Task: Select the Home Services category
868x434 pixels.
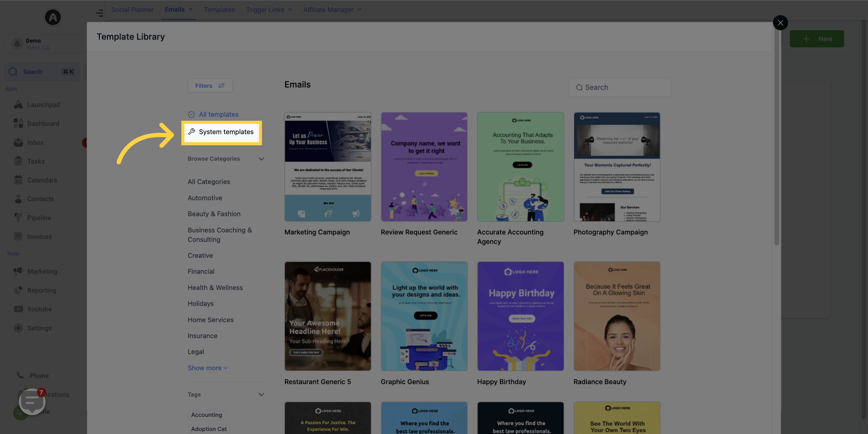Action: click(211, 320)
